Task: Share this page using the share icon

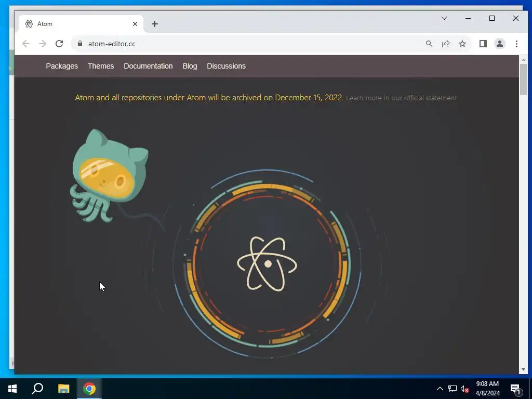Action: (x=445, y=44)
